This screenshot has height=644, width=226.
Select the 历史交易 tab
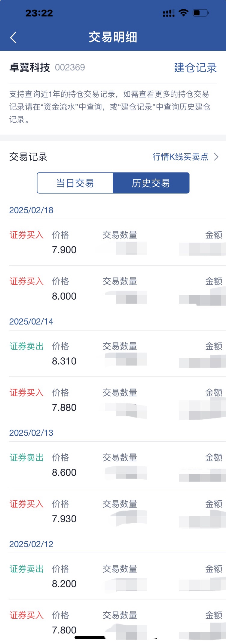151,183
